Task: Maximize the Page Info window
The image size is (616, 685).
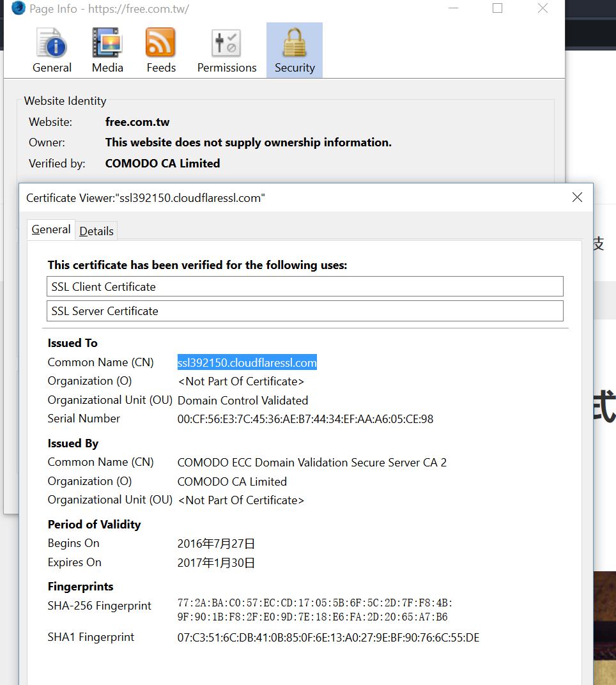Action: (x=497, y=8)
